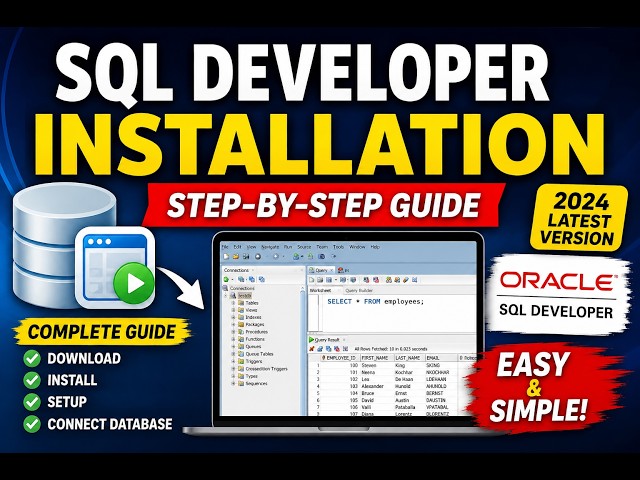Click the Open folder icon in main toolbar
This screenshot has width=640, height=480.
[x=236, y=257]
